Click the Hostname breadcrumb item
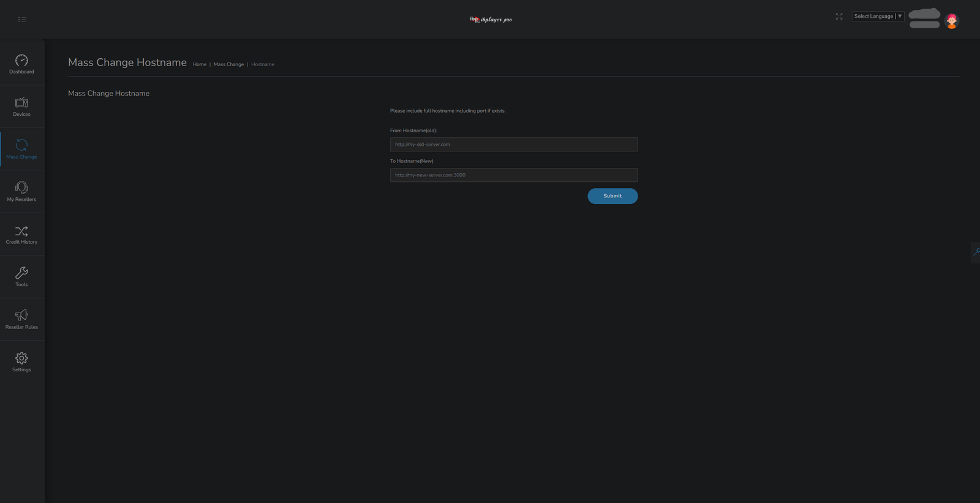 tap(263, 64)
